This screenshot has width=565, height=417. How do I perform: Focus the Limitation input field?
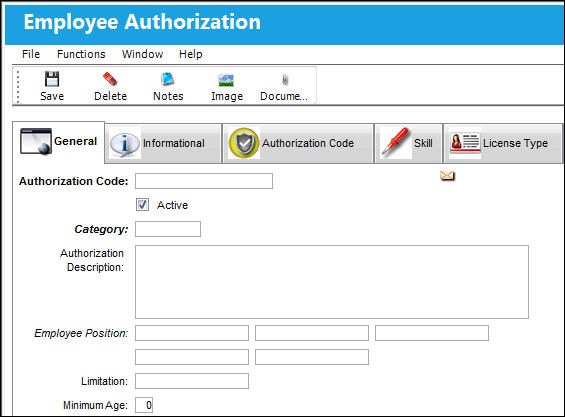click(192, 381)
